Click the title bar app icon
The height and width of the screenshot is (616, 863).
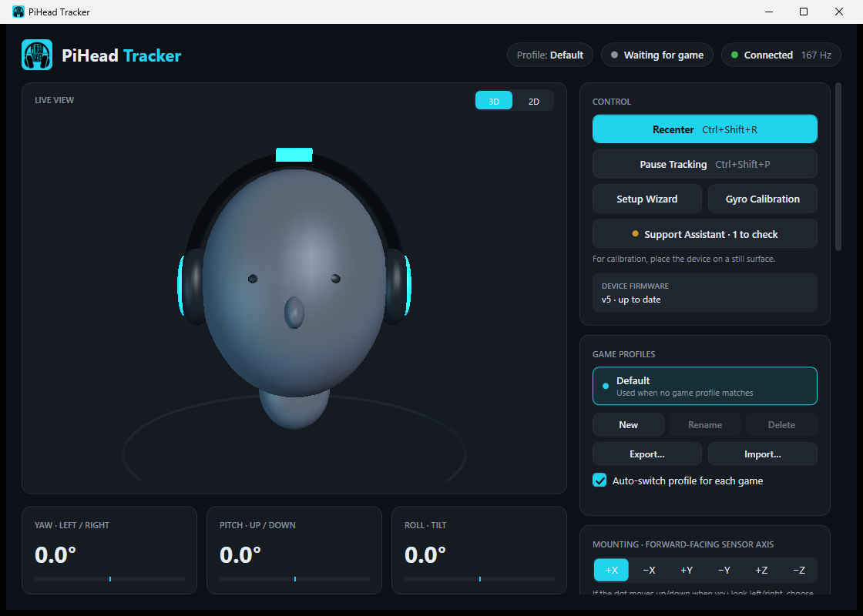coord(18,12)
